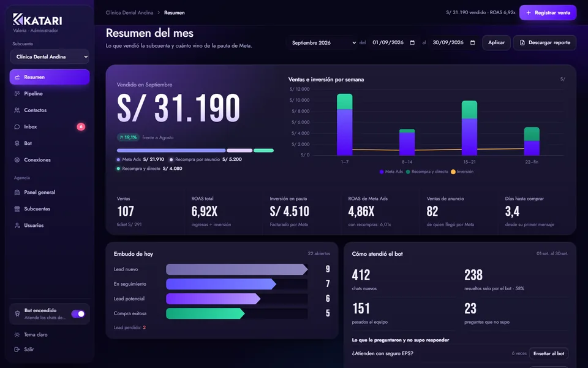Click the document icon in Descargar reporte
This screenshot has height=368, width=588.
[522, 42]
